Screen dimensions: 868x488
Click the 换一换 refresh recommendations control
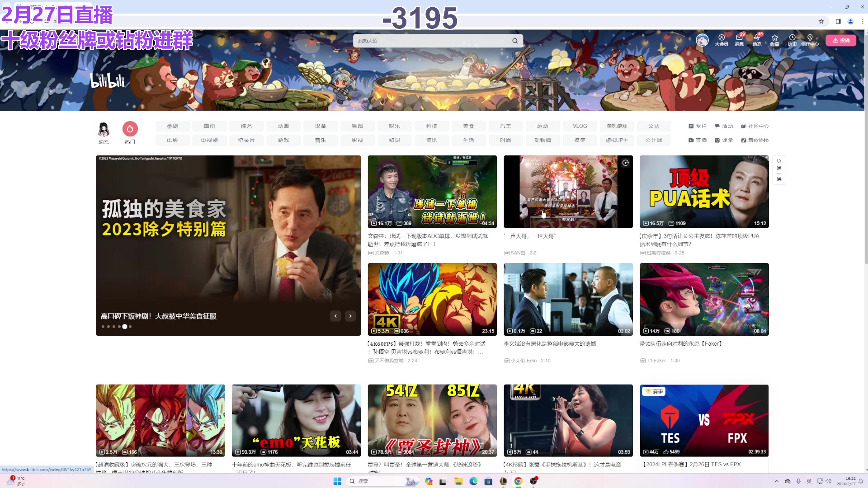[778, 169]
